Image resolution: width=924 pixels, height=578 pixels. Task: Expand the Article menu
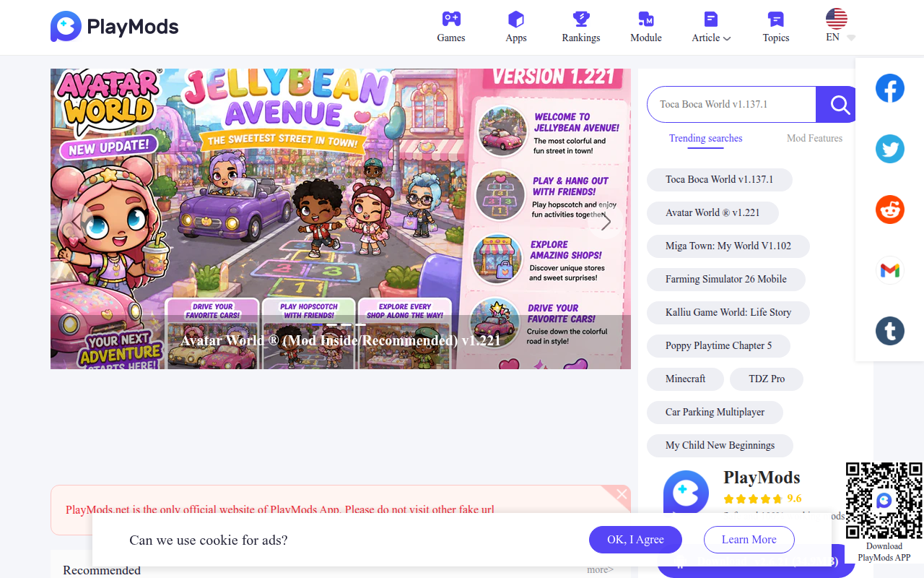[711, 38]
